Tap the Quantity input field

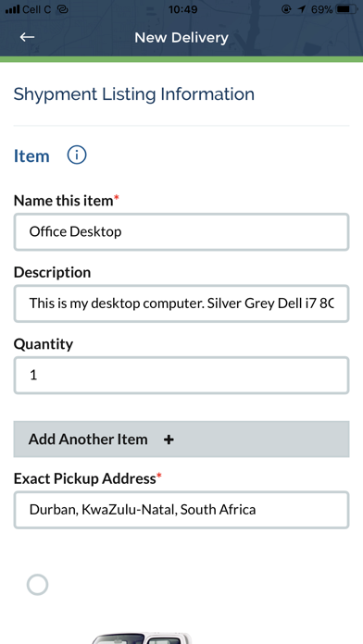point(181,376)
